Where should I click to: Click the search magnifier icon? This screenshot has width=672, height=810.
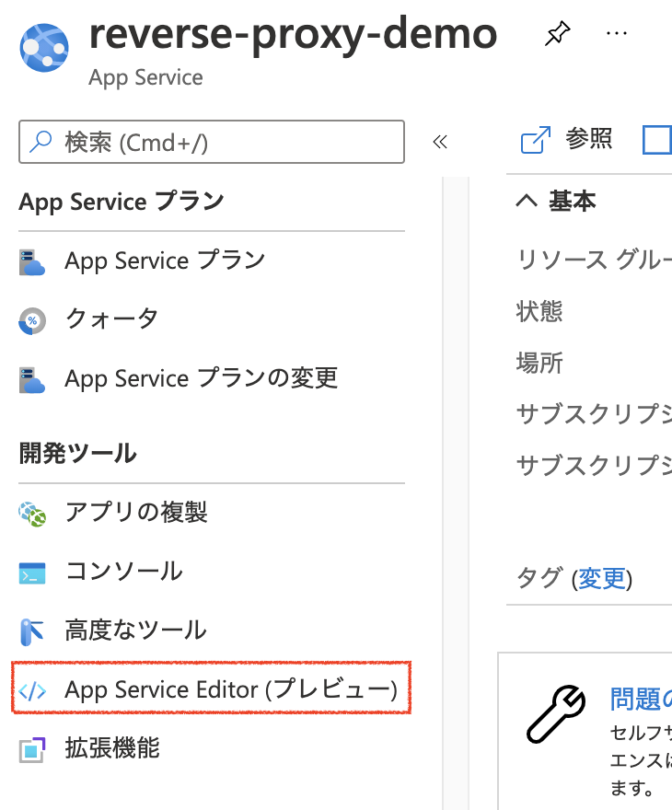pos(41,142)
